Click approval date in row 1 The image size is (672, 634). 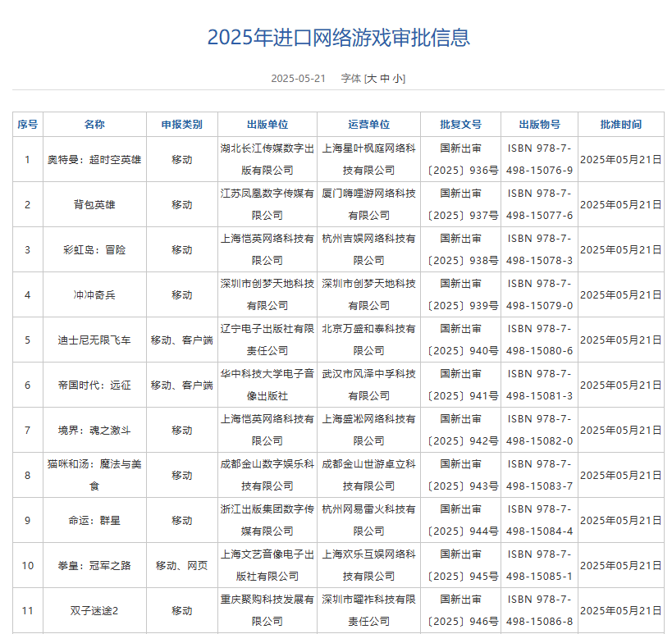[x=620, y=159]
